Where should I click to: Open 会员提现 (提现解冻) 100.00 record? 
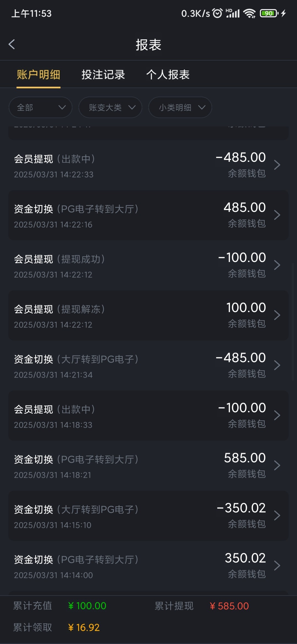[x=148, y=315]
